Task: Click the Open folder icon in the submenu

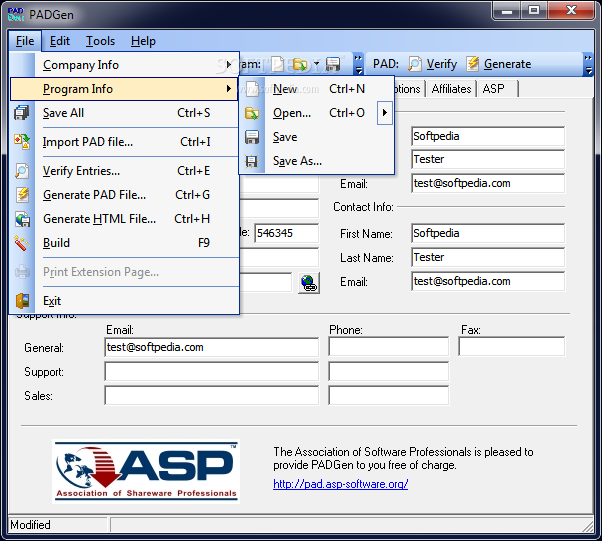Action: coord(252,113)
